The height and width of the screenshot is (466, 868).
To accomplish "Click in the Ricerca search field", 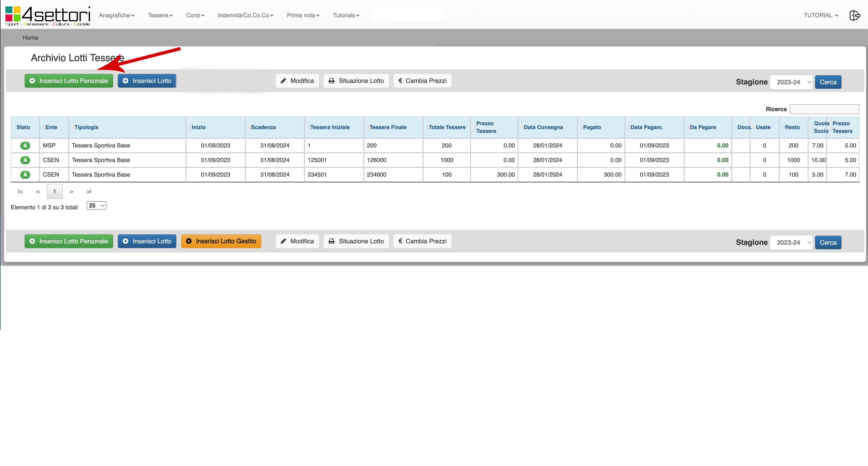I will click(824, 109).
